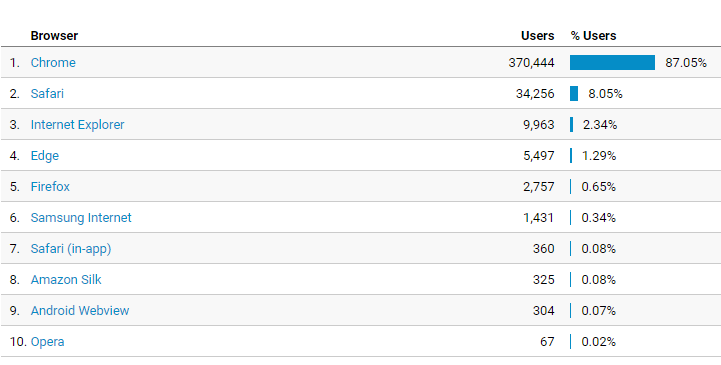Open the Safari (in-app) link
This screenshot has width=721, height=365.
click(x=71, y=249)
